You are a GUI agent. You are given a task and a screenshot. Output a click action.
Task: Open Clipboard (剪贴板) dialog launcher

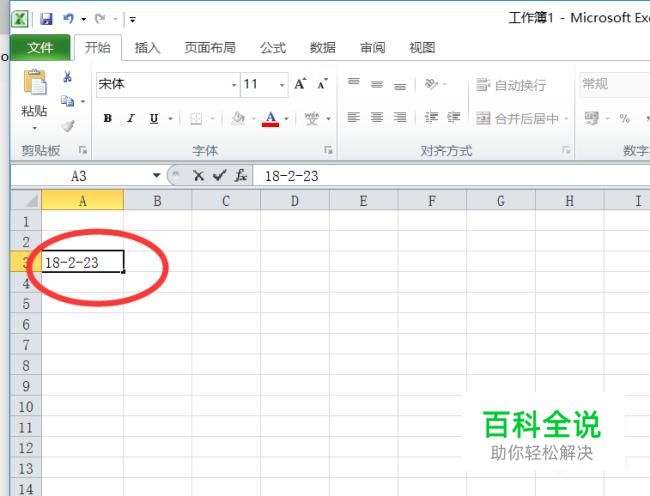(x=83, y=150)
